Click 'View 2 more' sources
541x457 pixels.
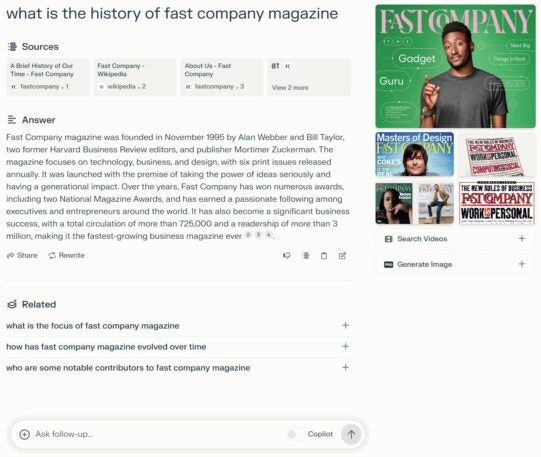[x=309, y=77]
